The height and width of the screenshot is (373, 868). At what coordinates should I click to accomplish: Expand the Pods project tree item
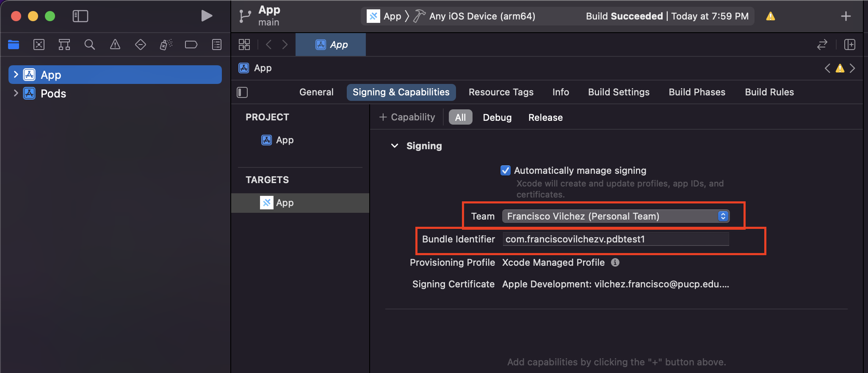click(x=16, y=93)
